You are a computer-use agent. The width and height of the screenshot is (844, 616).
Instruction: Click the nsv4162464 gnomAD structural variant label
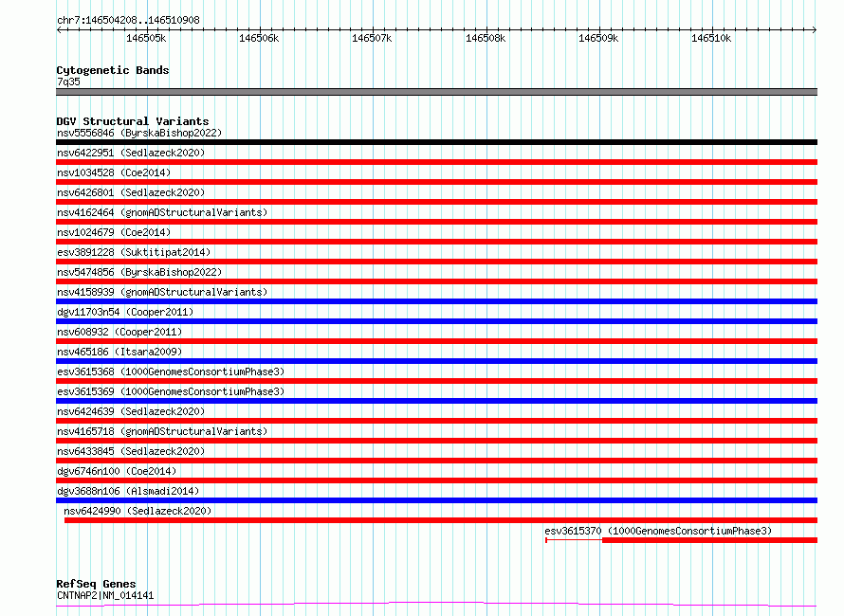coord(161,212)
